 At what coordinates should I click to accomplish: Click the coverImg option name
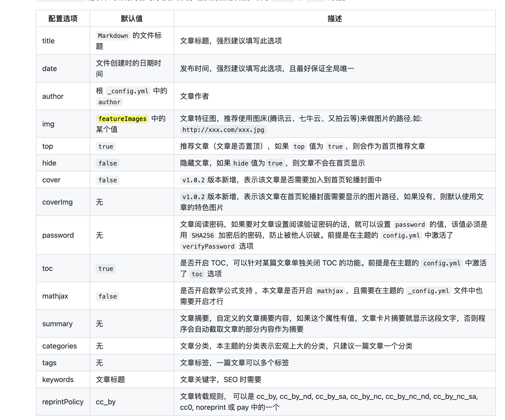coord(57,202)
